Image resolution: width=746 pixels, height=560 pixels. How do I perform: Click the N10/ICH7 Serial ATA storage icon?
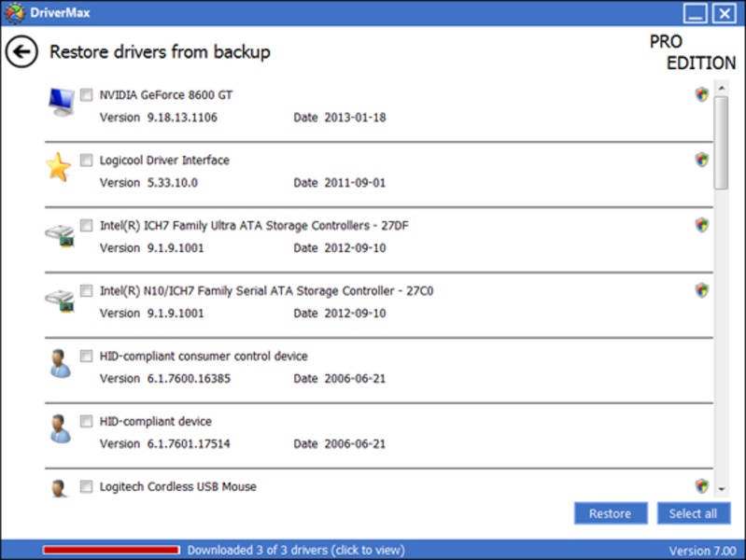click(x=60, y=300)
